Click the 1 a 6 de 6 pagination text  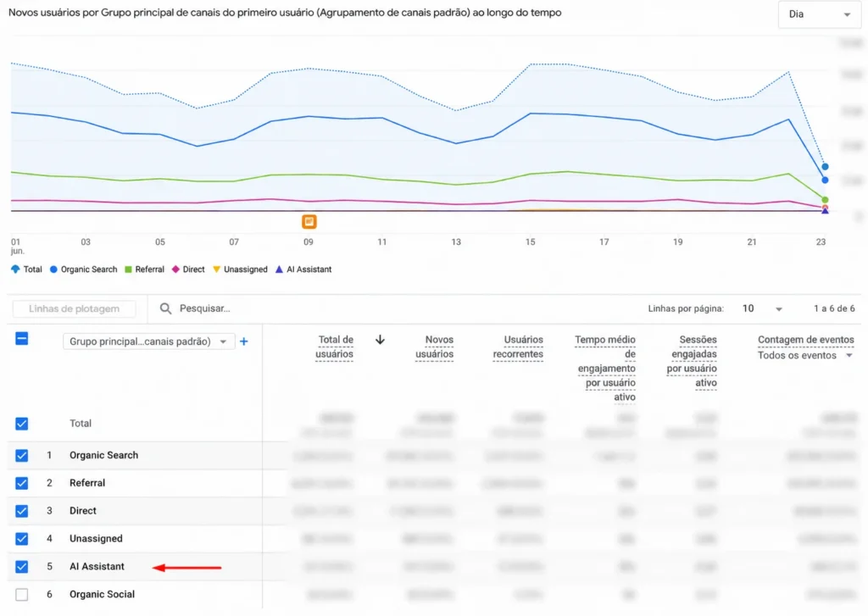tap(834, 308)
